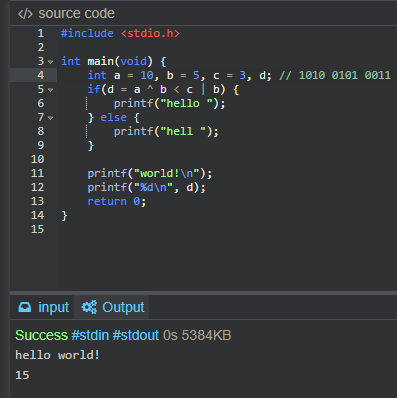Switch to the input tab
Screen dimensions: 397x398
[x=43, y=307]
